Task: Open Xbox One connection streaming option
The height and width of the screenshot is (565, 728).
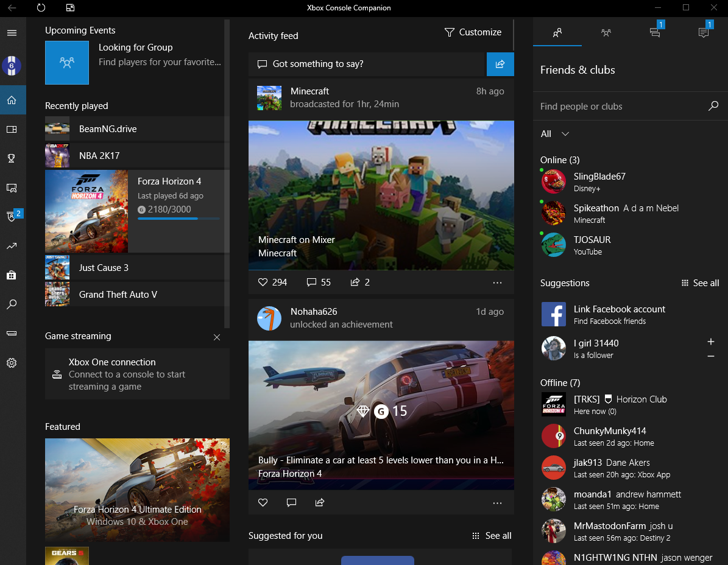Action: (x=138, y=374)
